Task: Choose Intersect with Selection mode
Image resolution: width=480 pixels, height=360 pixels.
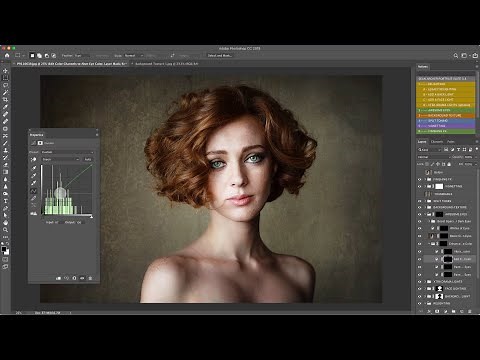Action: [x=54, y=56]
